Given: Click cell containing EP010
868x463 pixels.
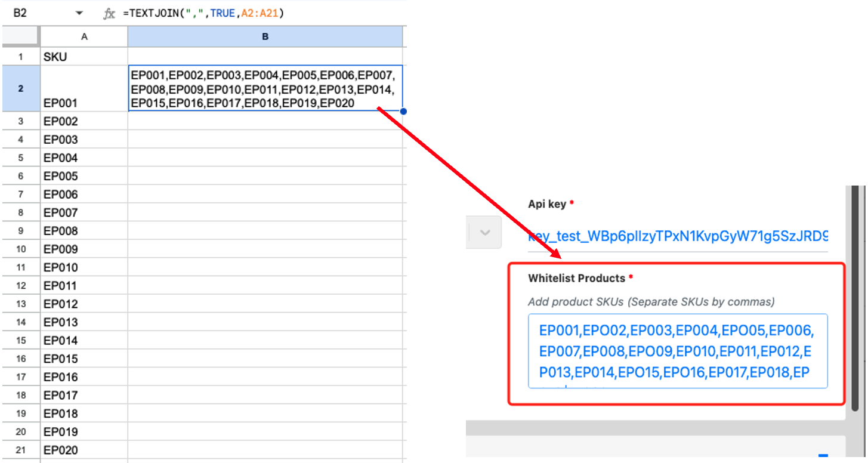Looking at the screenshot, I should (x=84, y=267).
